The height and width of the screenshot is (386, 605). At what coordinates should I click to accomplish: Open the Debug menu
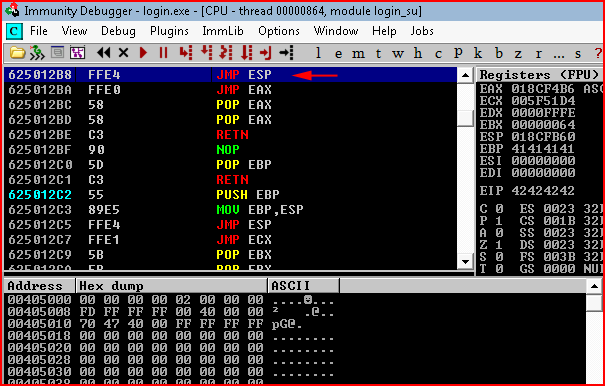point(118,31)
